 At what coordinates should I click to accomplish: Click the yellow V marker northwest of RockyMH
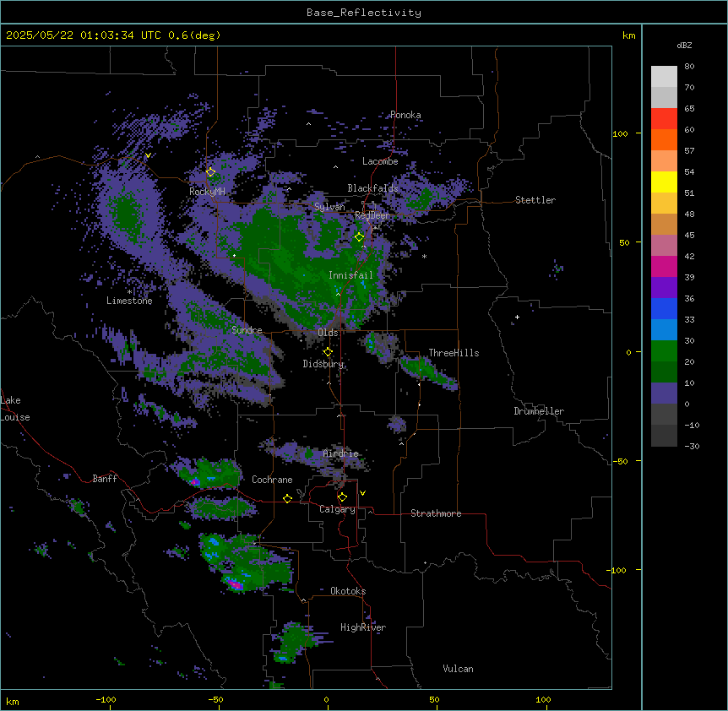pyautogui.click(x=148, y=155)
